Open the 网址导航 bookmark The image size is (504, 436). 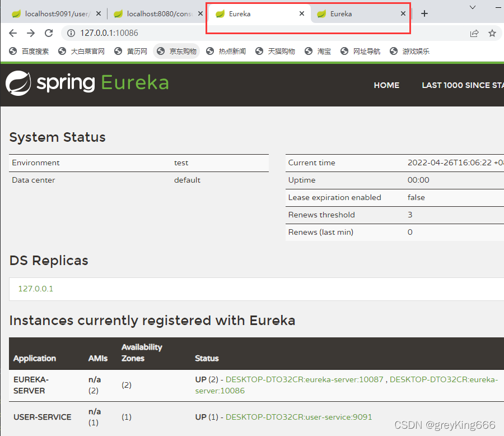click(x=361, y=51)
